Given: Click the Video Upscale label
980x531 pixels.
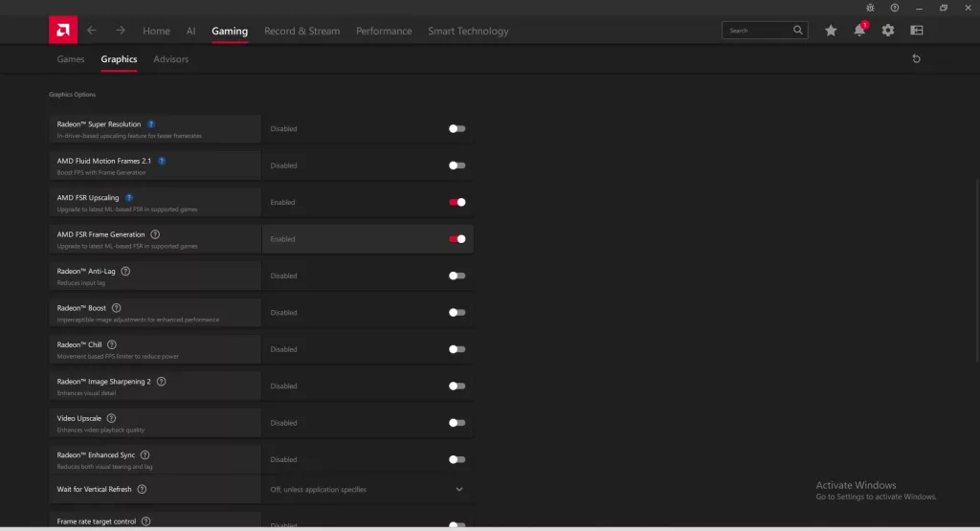Looking at the screenshot, I should tap(78, 418).
